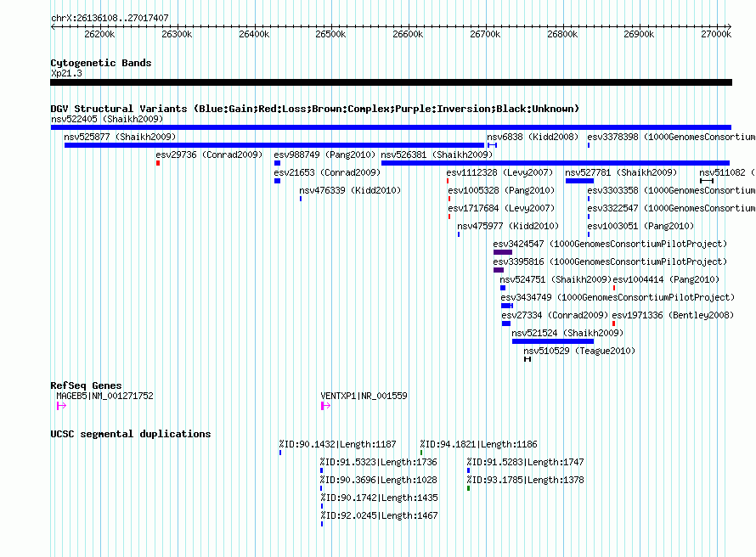The height and width of the screenshot is (557, 756).
Task: Click the VENTXP1 gene arrow glyph
Action: pos(325,406)
